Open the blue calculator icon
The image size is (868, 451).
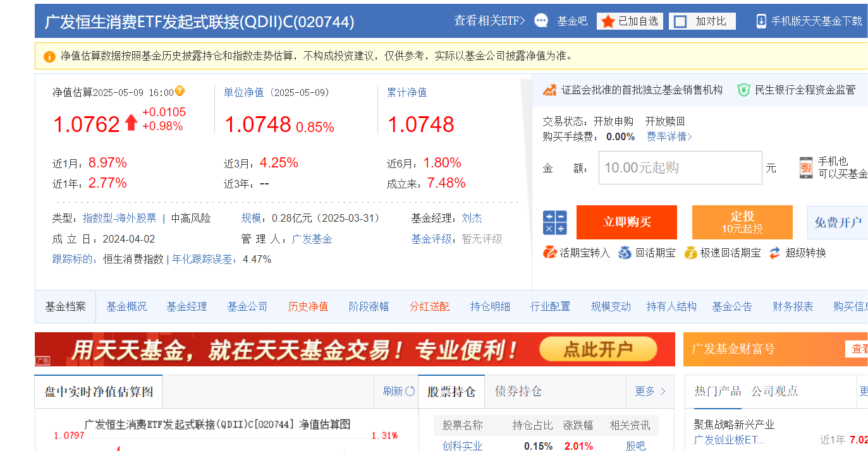point(555,222)
